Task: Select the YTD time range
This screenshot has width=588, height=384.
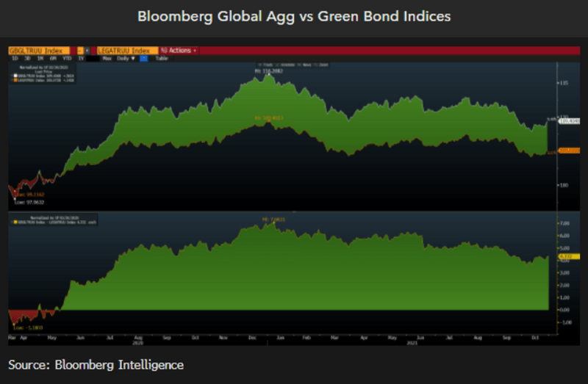Action: coord(67,59)
